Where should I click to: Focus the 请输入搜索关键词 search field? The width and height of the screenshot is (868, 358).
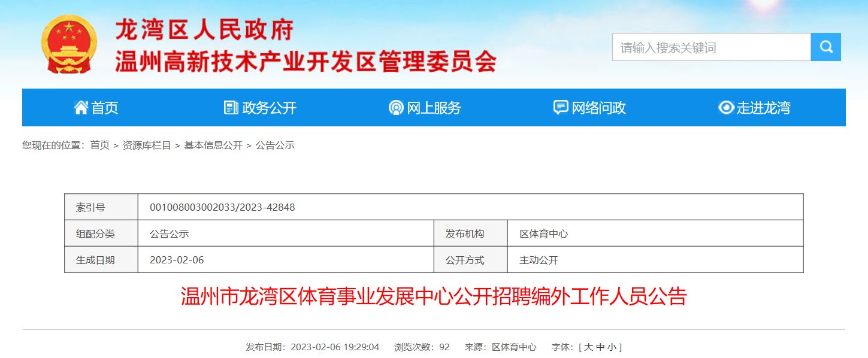[712, 47]
